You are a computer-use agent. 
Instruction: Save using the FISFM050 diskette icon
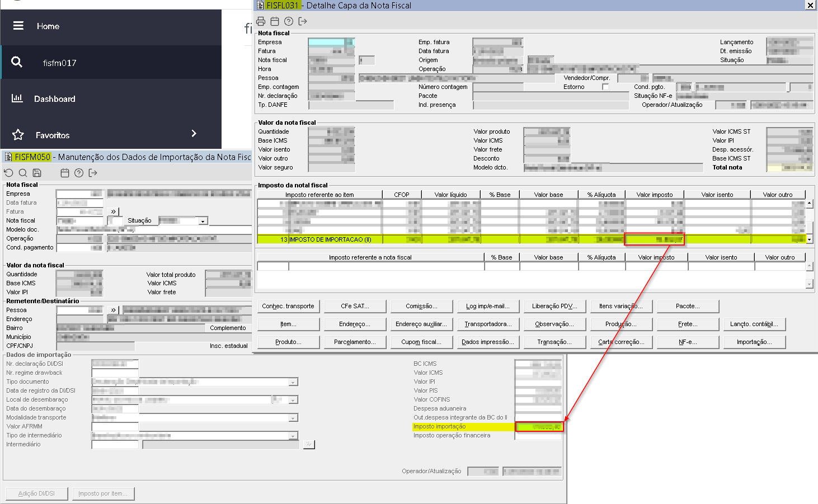tap(37, 173)
